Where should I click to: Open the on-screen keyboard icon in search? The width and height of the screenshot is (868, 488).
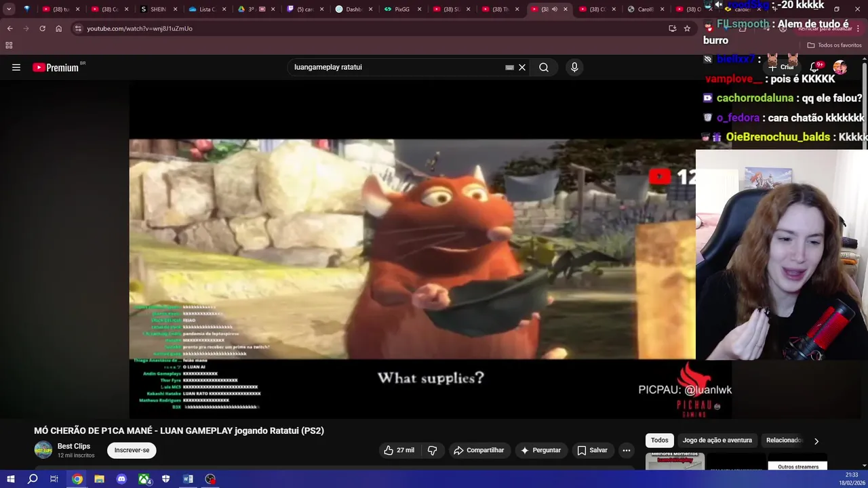[509, 67]
